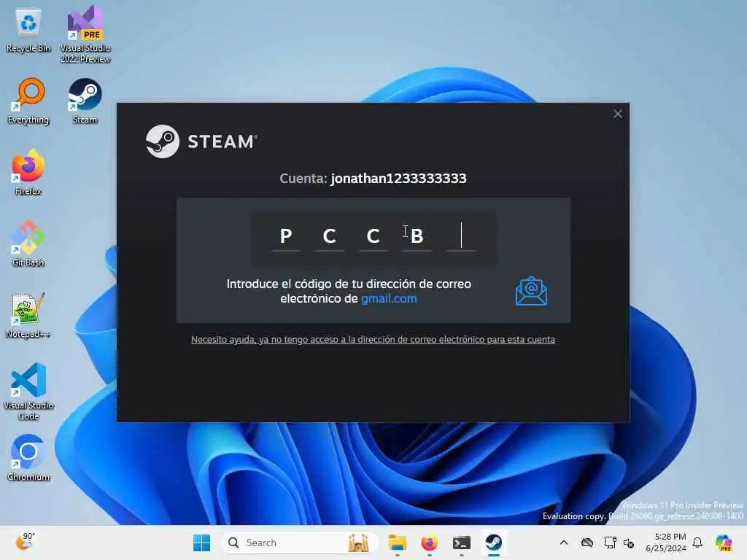Click the third code box containing C
The height and width of the screenshot is (560, 747).
coord(373,236)
